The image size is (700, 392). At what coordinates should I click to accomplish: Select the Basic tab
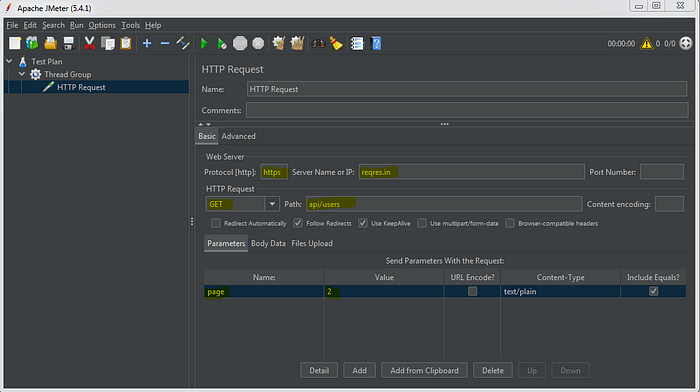[207, 136]
